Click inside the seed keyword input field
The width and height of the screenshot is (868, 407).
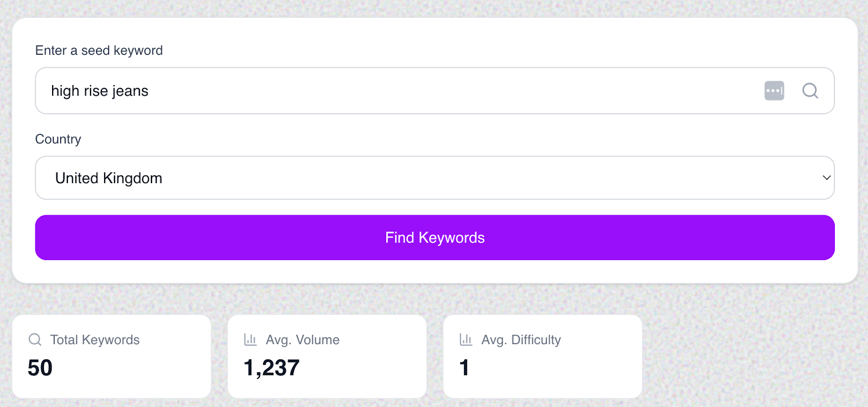380,91
